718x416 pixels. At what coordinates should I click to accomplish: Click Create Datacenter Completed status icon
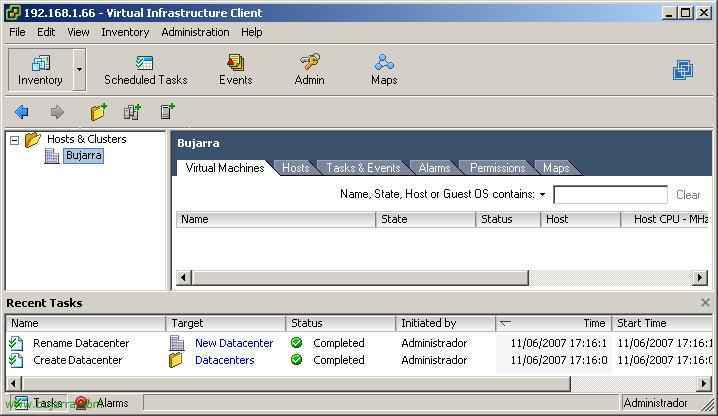297,360
